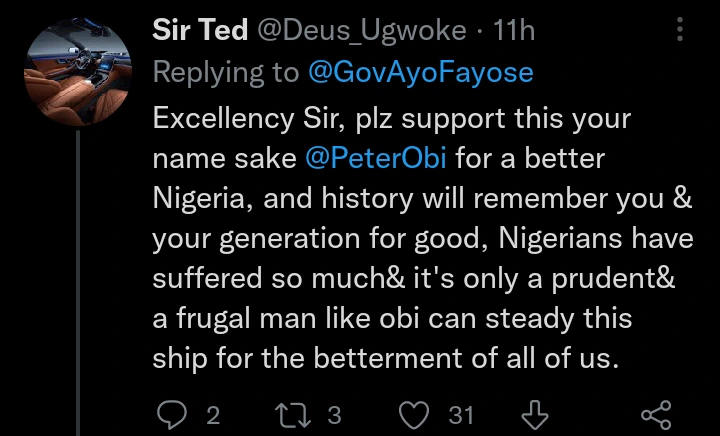The height and width of the screenshot is (436, 720).
Task: Click the like count of 31
Action: point(462,414)
